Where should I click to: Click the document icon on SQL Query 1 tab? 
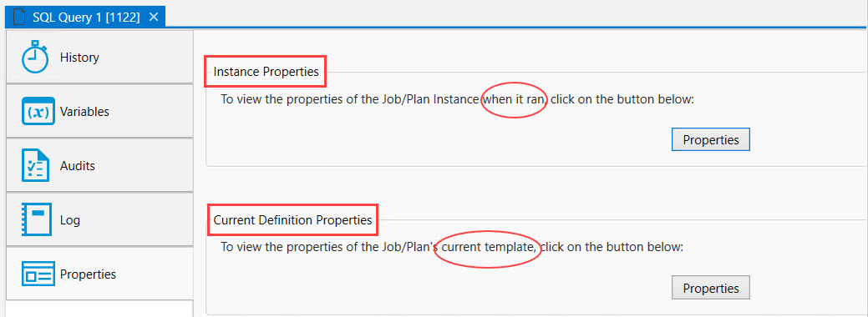point(20,17)
